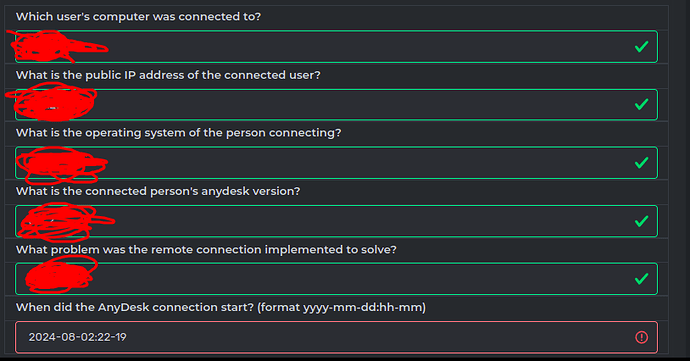Click the 'When did the AnyDesk connection start?' question

(x=221, y=307)
